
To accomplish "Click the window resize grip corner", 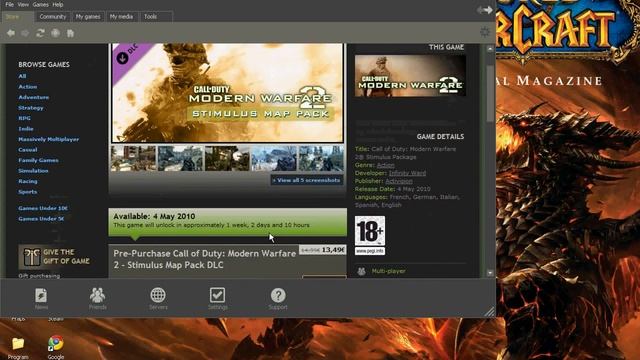I will click(489, 311).
